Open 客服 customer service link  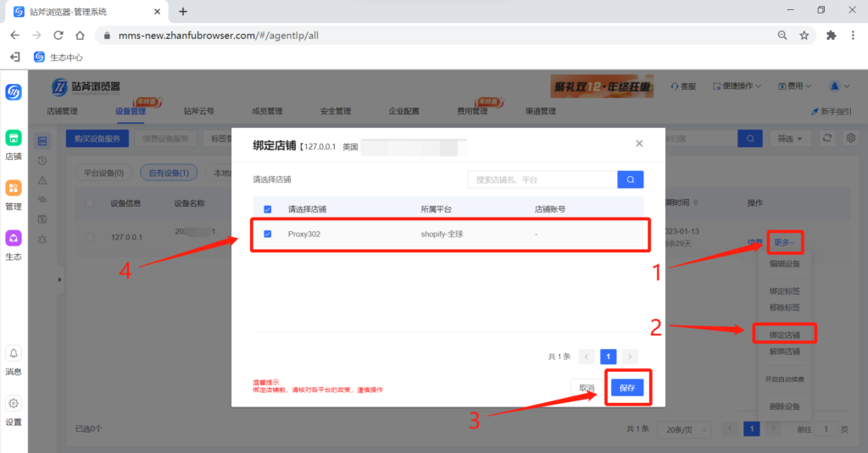coord(683,86)
